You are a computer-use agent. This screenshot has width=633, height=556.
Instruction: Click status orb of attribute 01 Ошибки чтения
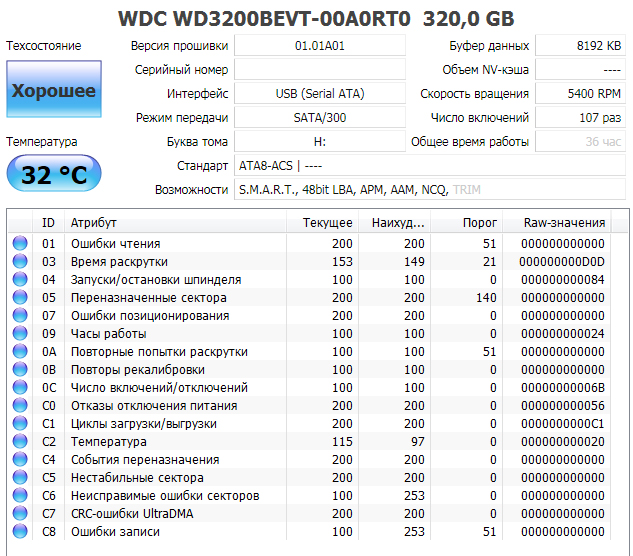(20, 243)
